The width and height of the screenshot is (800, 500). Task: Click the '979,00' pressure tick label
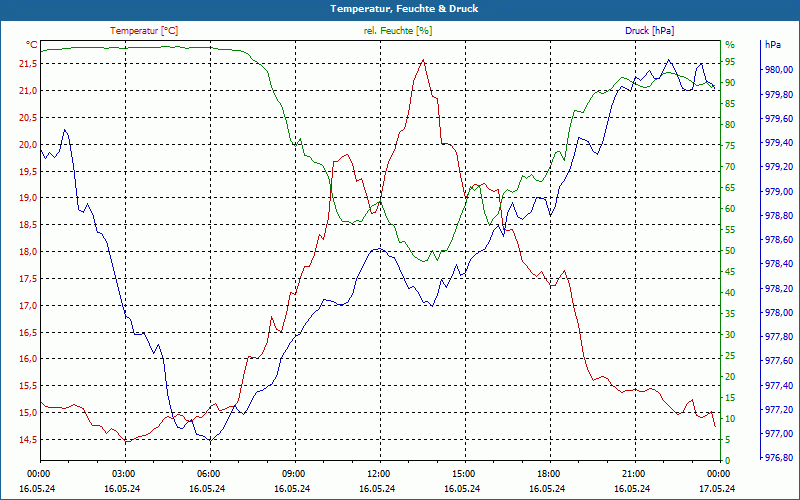[779, 191]
